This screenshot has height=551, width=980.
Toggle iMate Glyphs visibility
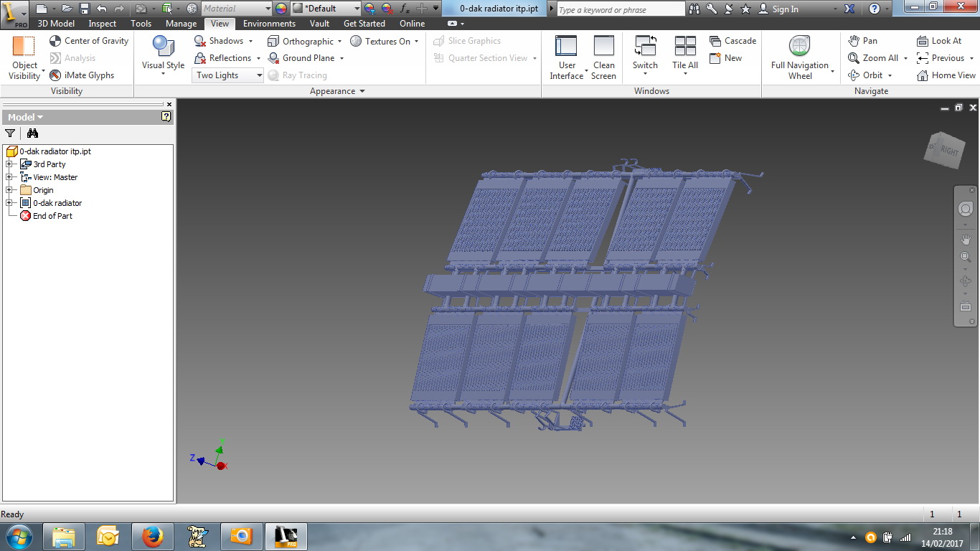click(82, 75)
